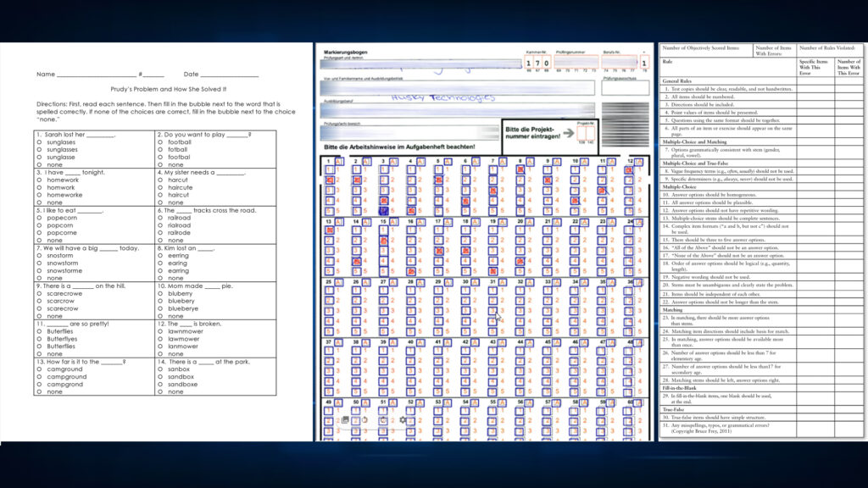Fill the bubble next to 'haircut'
This screenshot has height=488, width=868.
(x=160, y=195)
